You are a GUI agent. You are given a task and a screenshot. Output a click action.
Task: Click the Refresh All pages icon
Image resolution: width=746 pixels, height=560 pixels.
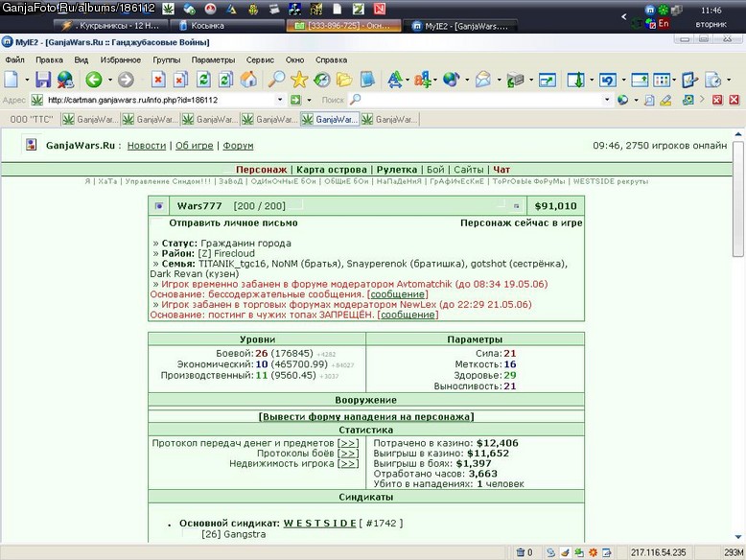[225, 80]
